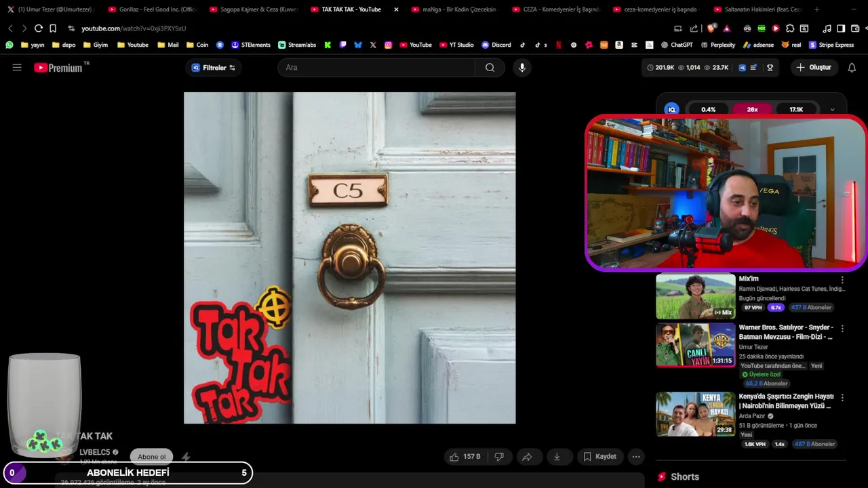Download the video

click(557, 457)
